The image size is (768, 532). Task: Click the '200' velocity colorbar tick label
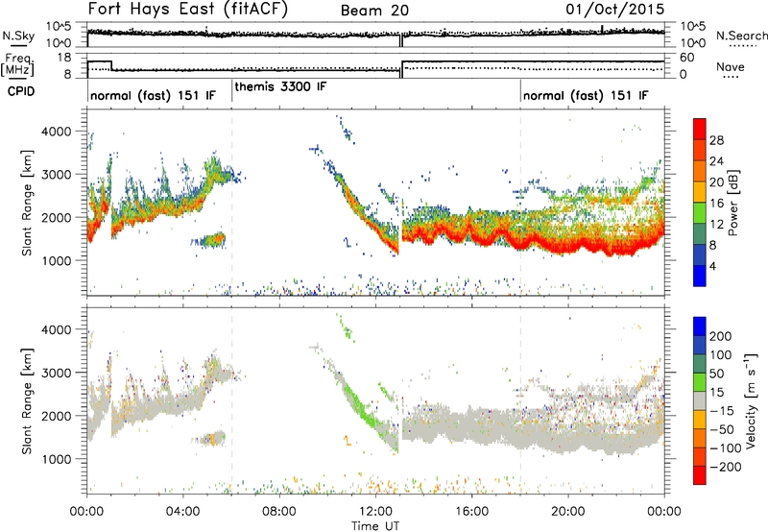coord(721,336)
